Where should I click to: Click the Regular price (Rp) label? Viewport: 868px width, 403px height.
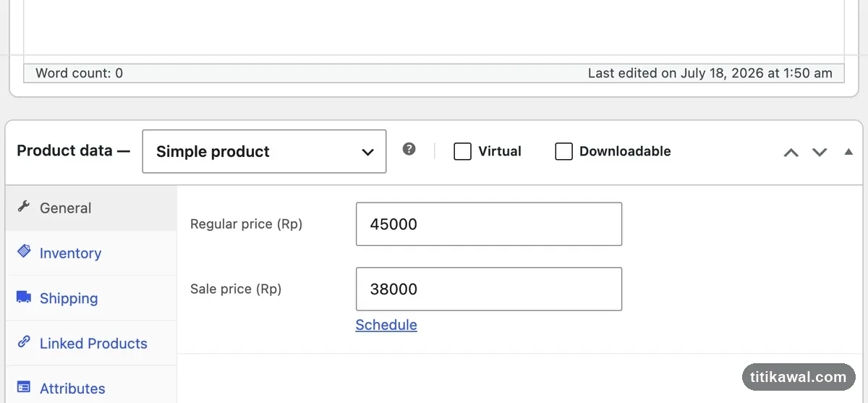[x=246, y=224]
